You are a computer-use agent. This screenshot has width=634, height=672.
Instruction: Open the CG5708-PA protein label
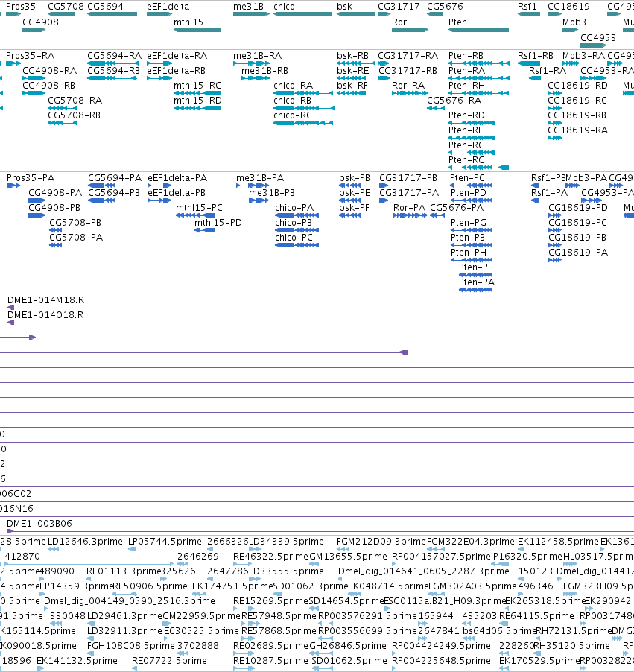tap(76, 238)
